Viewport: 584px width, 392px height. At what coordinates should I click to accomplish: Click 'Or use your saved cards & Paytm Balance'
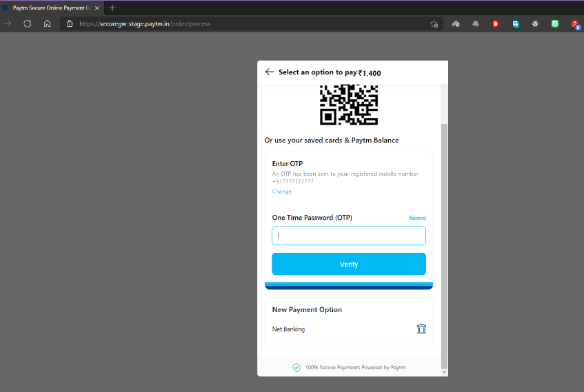332,141
